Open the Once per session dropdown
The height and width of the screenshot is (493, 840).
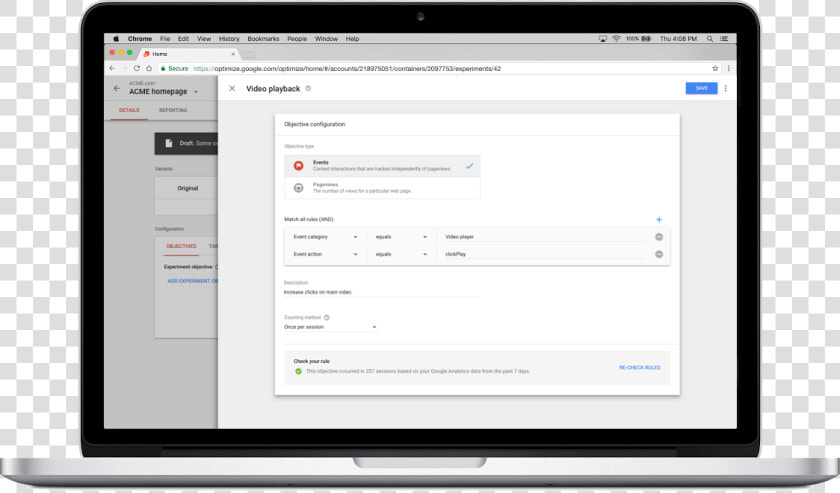click(330, 327)
